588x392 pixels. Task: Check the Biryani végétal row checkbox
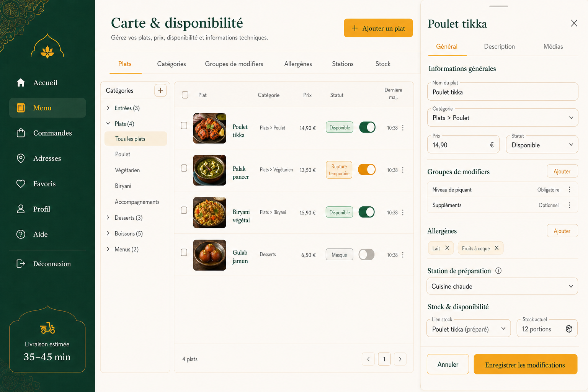[184, 211]
